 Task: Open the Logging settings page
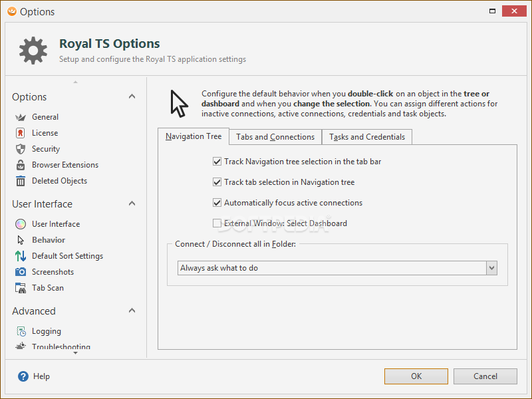47,331
